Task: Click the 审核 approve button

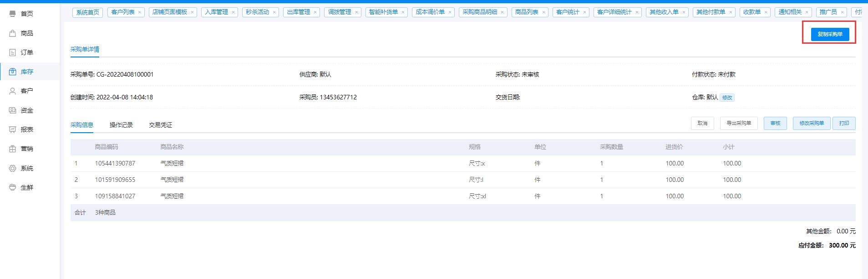Action: (x=775, y=123)
